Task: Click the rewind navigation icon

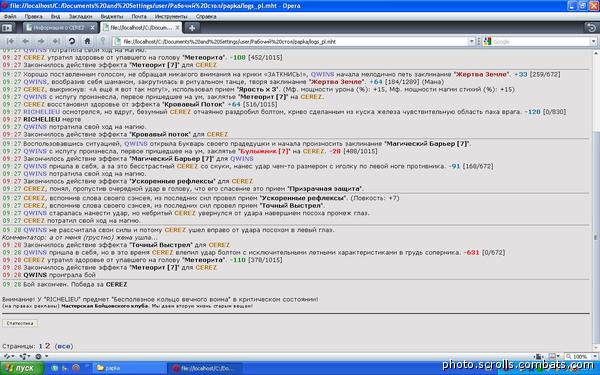Action: coord(10,41)
